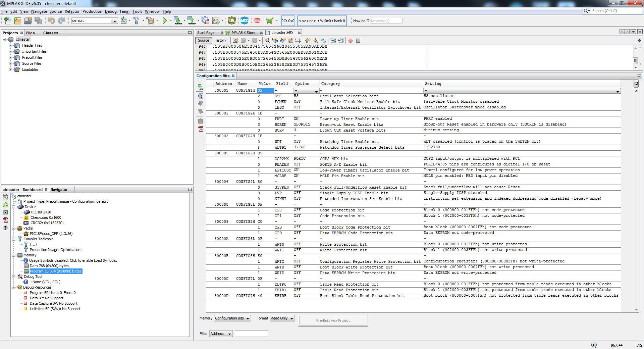Toggle the editor to Source view
This screenshot has width=644, height=349.
tap(203, 40)
